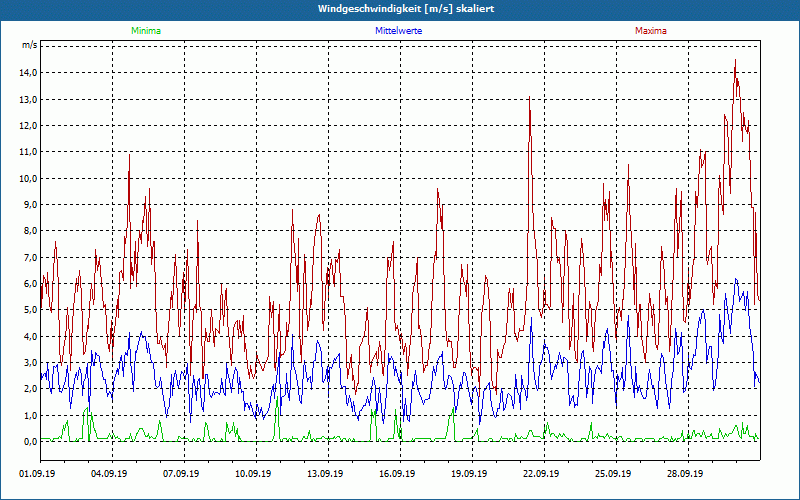This screenshot has width=800, height=500.
Task: Click the 'm/s' axis unit label
Action: click(30, 45)
